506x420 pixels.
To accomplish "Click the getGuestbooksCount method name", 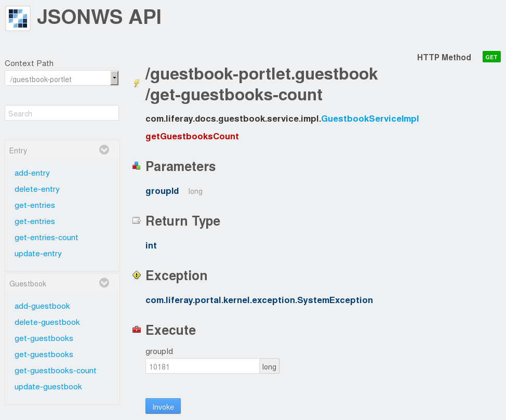I will (192, 136).
